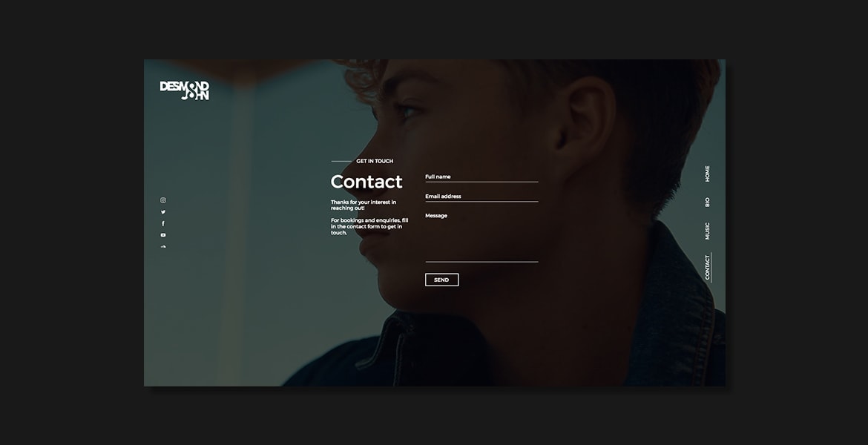Submit the form with SEND button
The height and width of the screenshot is (445, 868).
[441, 280]
